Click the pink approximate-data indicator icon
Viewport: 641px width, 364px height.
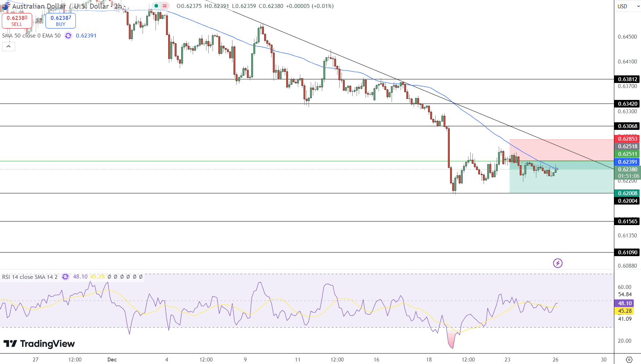(165, 6)
